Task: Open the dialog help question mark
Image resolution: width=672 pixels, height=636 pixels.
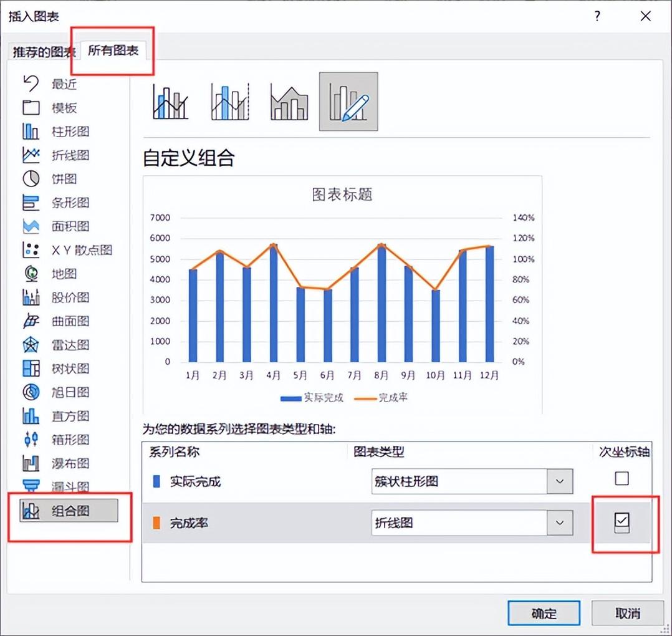Action: tap(597, 16)
